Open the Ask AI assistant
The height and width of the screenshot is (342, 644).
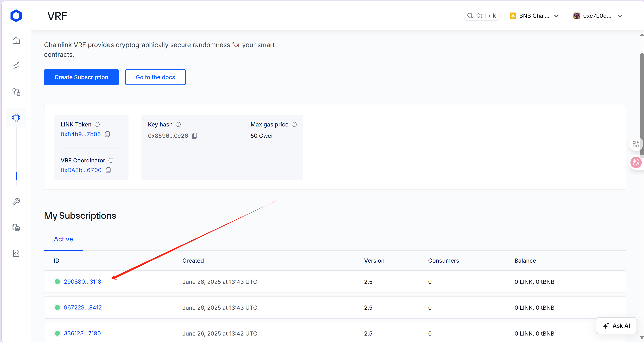[616, 326]
